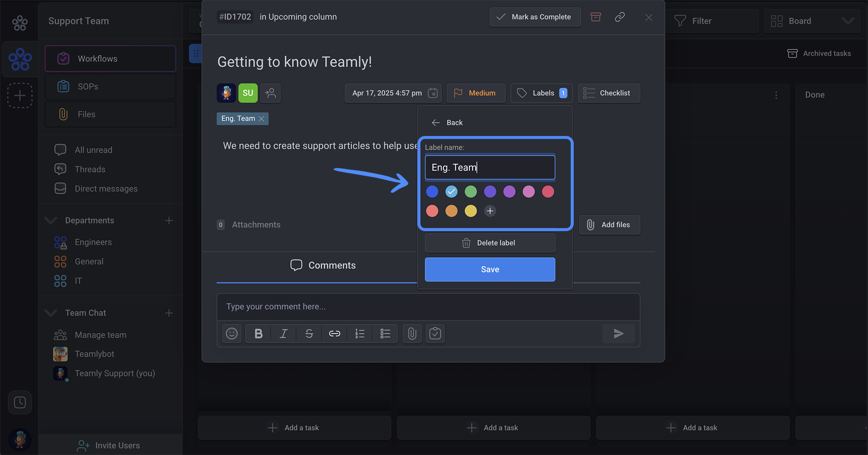This screenshot has height=455, width=868.
Task: Add a new team chat with plus
Action: (169, 313)
